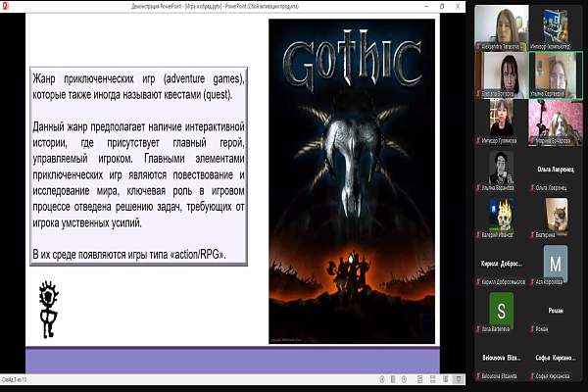Select the Кирилл Доброс... name tile
Screen dimensions: 588x392
(x=502, y=264)
